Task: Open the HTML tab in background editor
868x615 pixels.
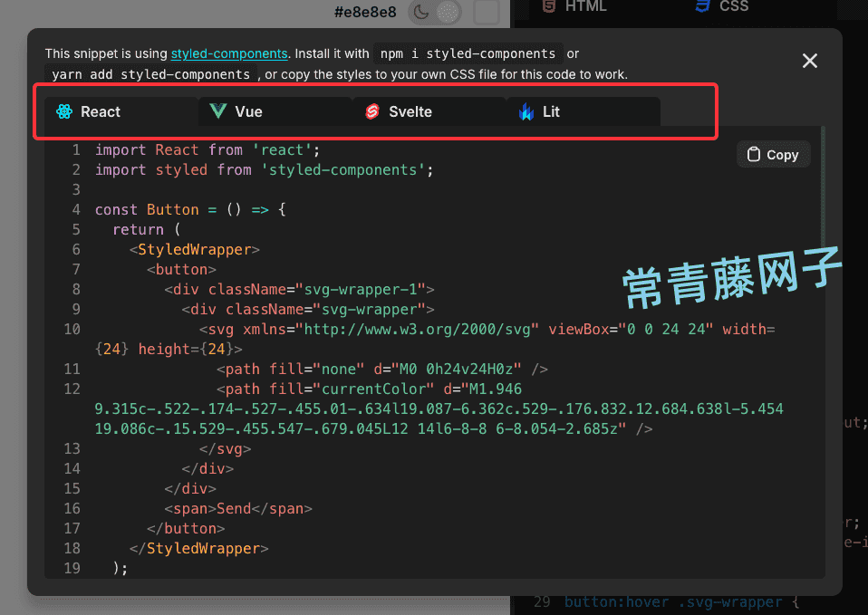Action: click(574, 6)
